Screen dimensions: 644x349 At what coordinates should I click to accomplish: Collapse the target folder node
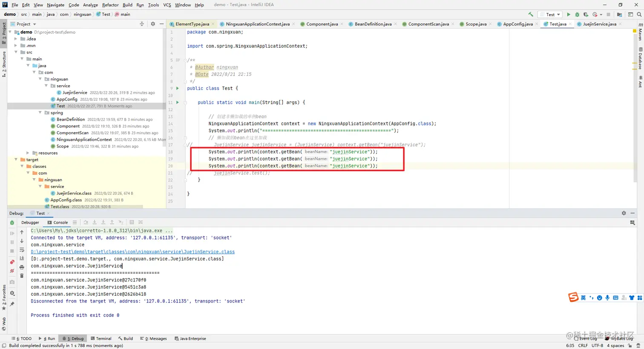[16, 160]
